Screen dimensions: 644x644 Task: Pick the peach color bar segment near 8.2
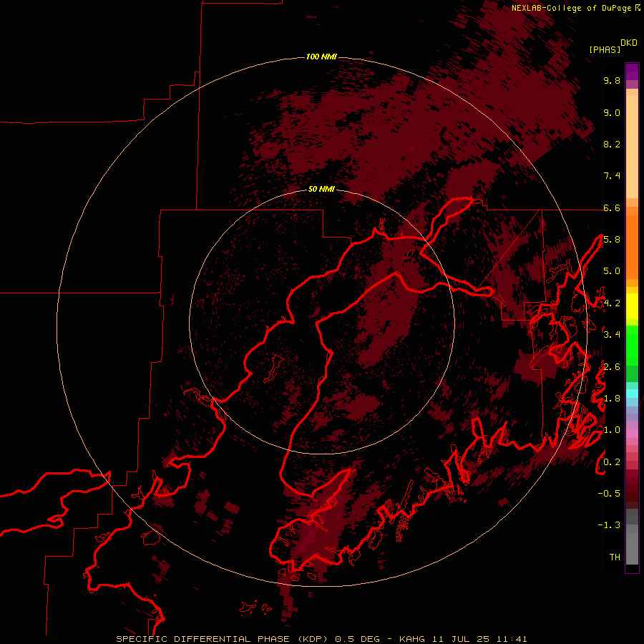[x=632, y=147]
